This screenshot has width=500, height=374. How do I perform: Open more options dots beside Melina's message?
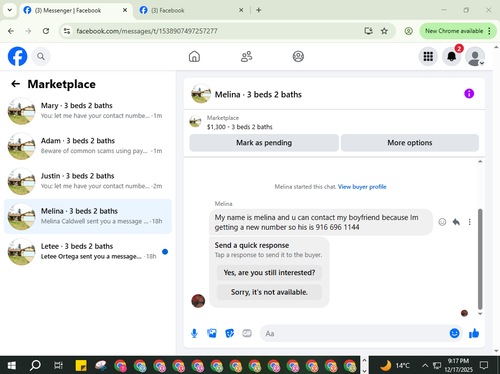pyautogui.click(x=470, y=222)
